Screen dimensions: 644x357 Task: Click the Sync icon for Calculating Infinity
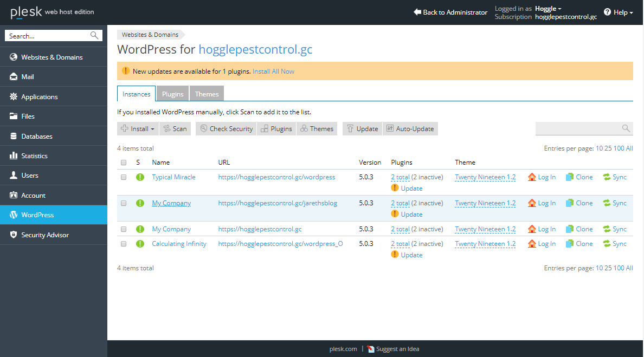tap(607, 243)
